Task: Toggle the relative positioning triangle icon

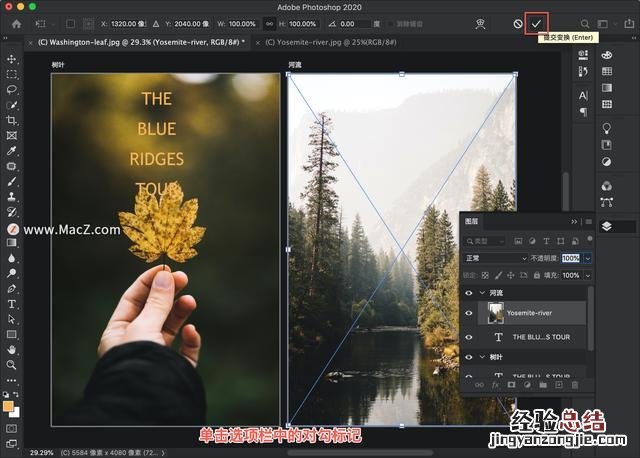Action: (156, 24)
